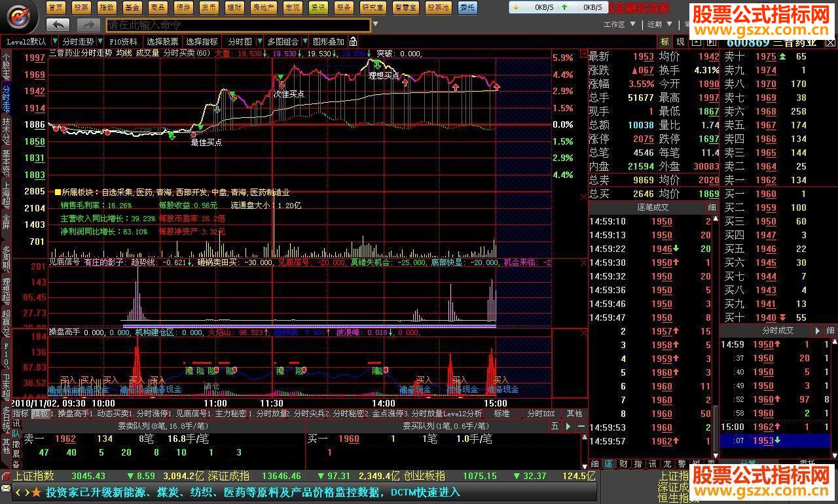
Task: Click the lock icon beside 图形叠加
Action: [352, 42]
